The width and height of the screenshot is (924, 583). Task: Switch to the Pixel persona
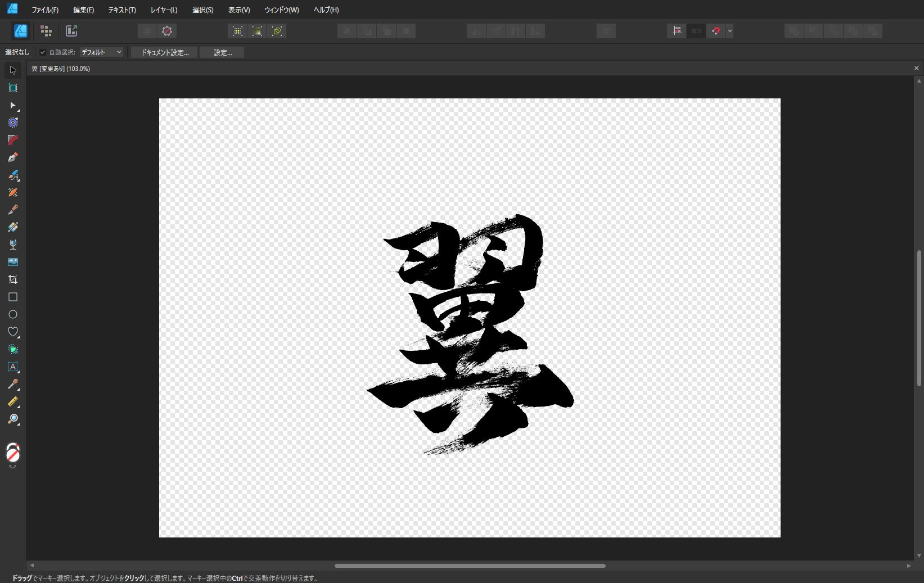click(46, 31)
